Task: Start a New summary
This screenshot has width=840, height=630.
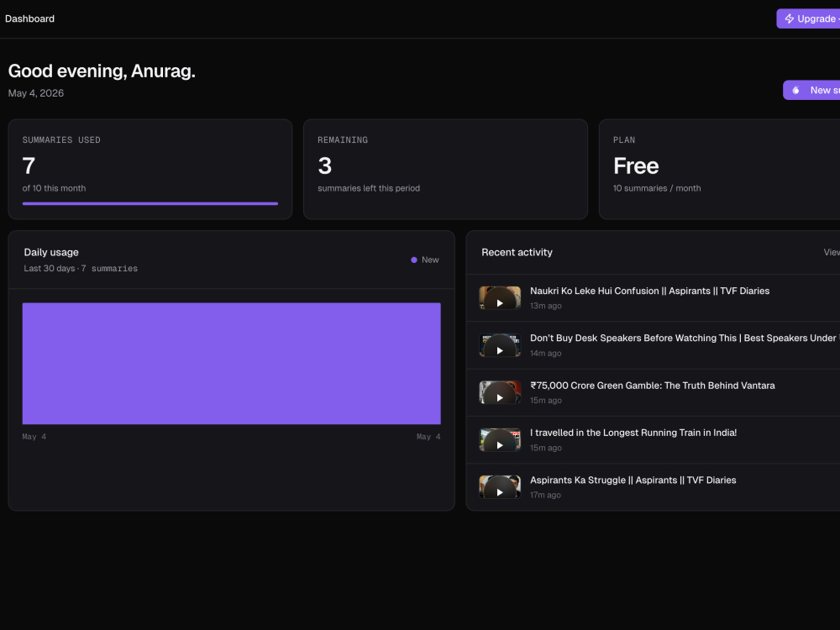Action: click(811, 90)
